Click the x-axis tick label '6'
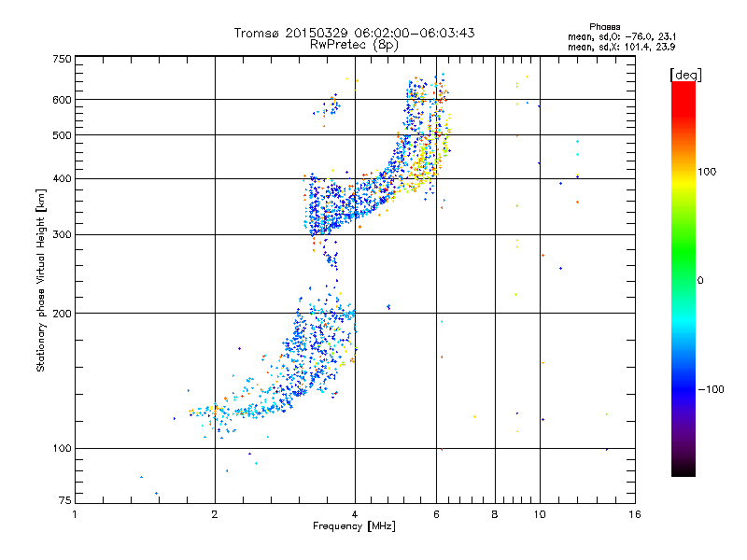Viewport: 747px width, 560px height. (436, 514)
